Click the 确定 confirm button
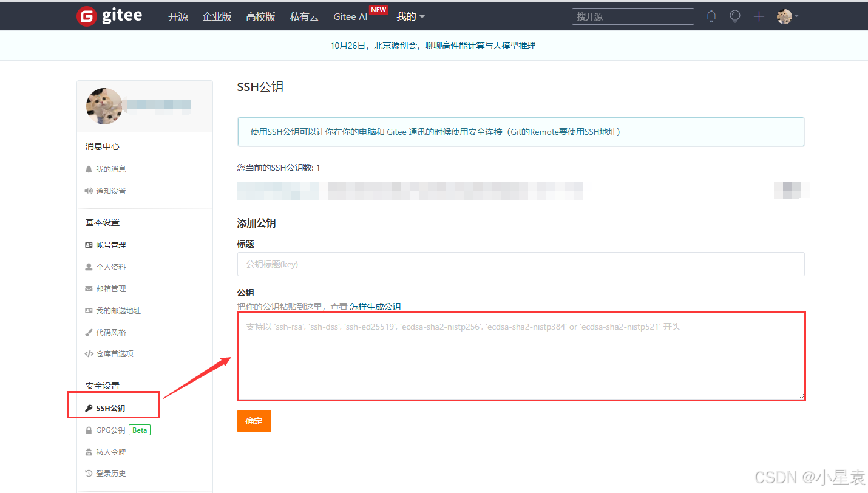 (x=254, y=421)
